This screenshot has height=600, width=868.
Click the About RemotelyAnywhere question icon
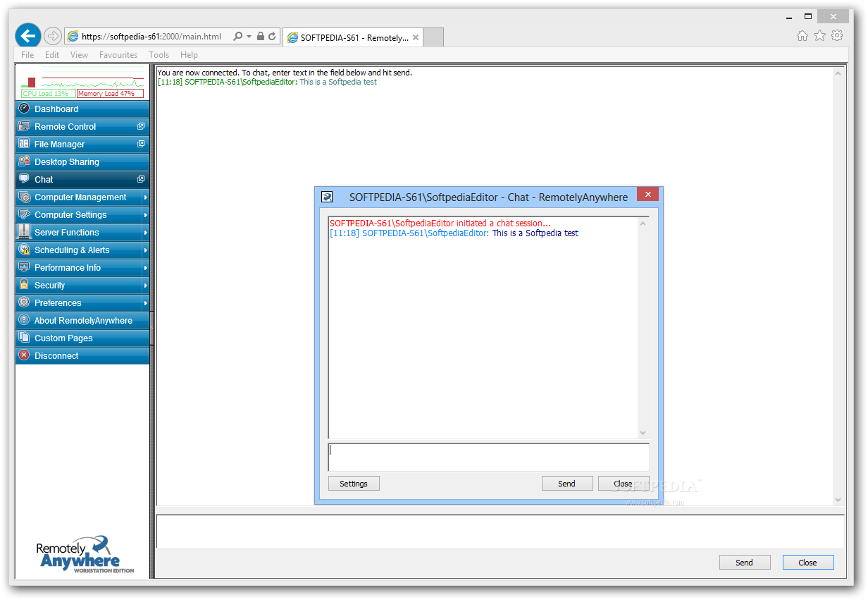(x=25, y=320)
